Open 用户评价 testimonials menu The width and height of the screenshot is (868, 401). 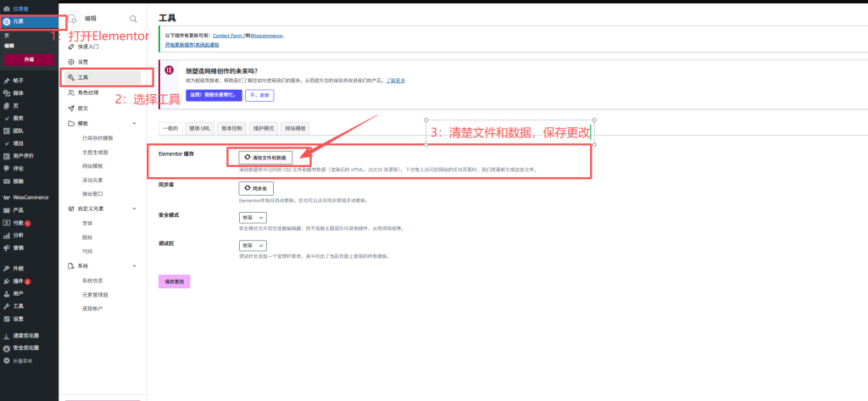23,156
